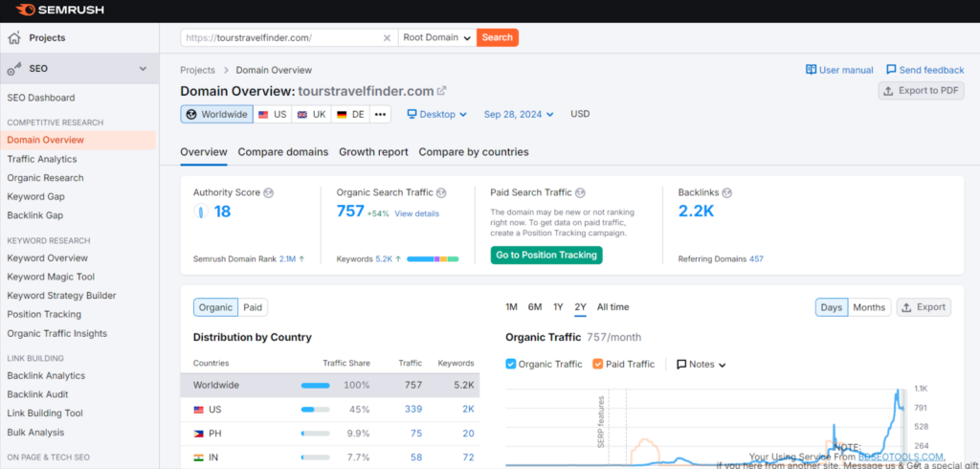The width and height of the screenshot is (980, 469).
Task: Click Go to Position Tracking button
Action: click(x=546, y=256)
